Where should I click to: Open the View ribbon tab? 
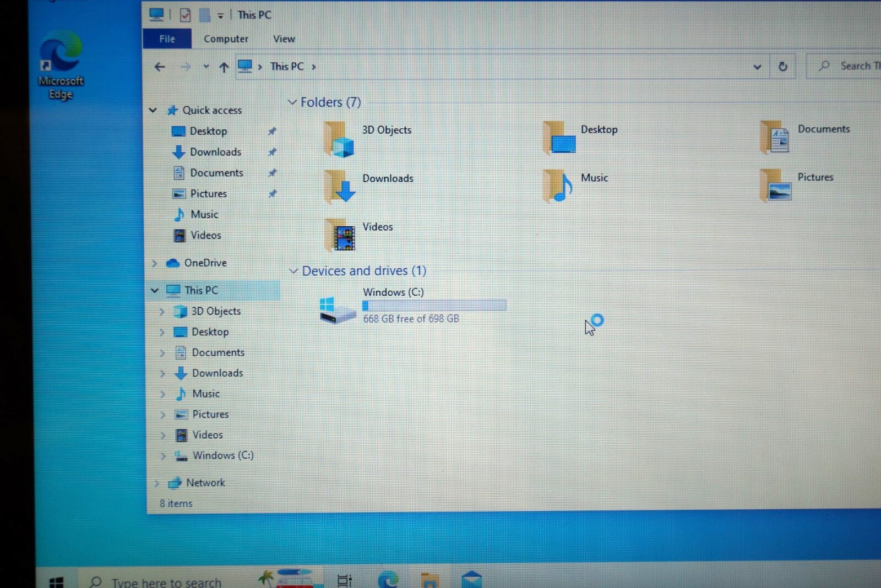284,39
